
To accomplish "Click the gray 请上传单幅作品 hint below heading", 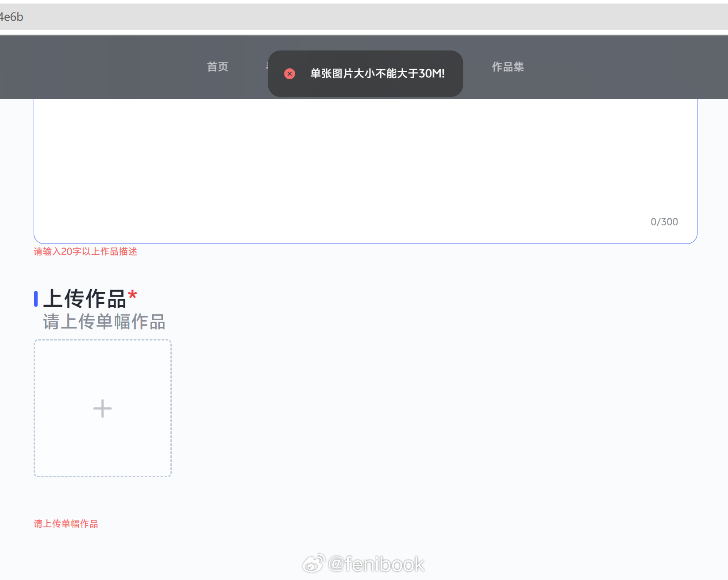I will [104, 322].
